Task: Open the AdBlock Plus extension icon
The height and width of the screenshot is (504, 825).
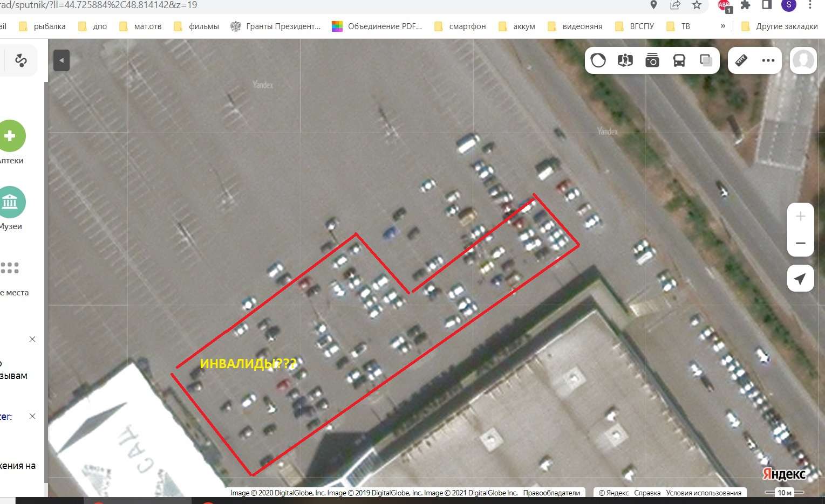Action: (725, 5)
